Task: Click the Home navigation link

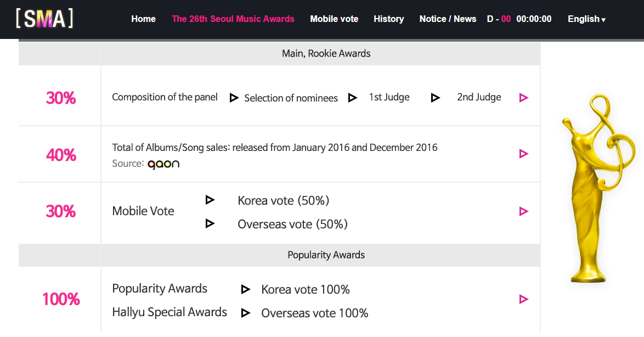Action: click(x=143, y=18)
